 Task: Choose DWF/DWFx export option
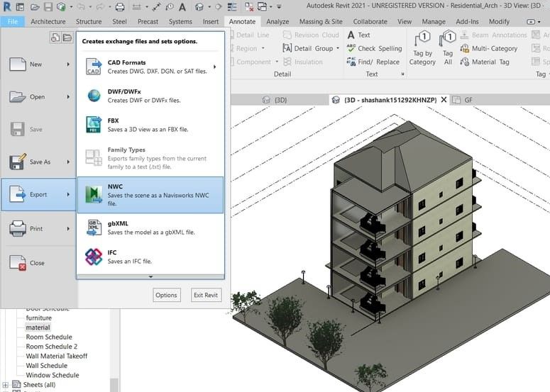[x=150, y=96]
